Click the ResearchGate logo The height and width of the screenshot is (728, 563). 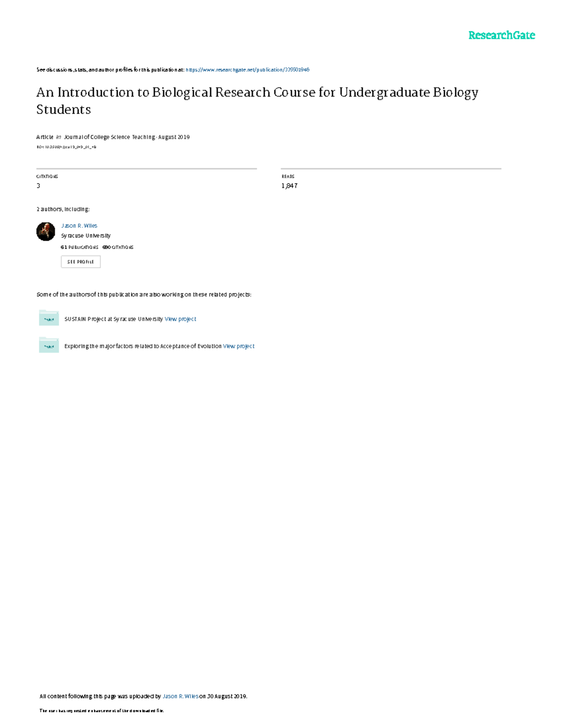point(502,34)
